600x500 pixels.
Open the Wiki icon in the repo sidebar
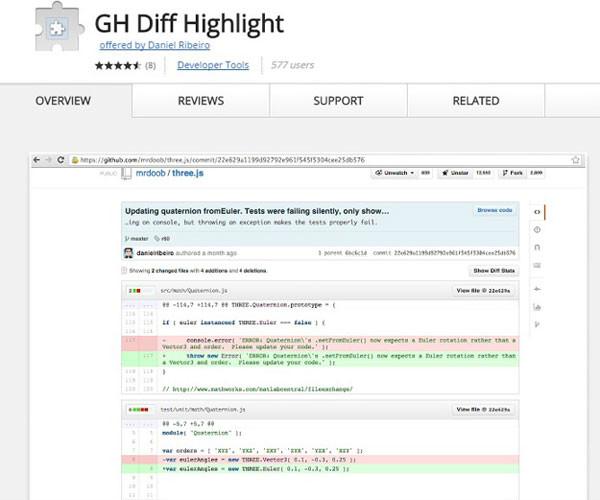tap(537, 265)
